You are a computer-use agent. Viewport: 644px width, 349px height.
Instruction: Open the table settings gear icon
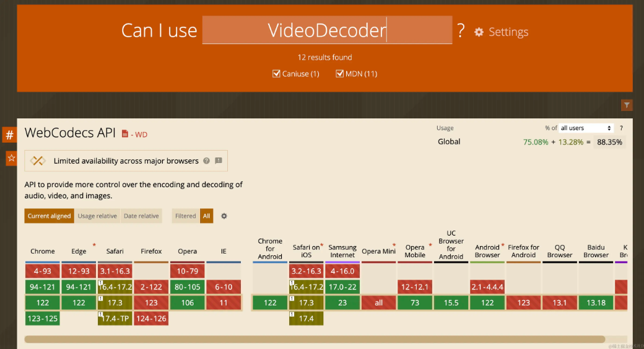pos(224,216)
